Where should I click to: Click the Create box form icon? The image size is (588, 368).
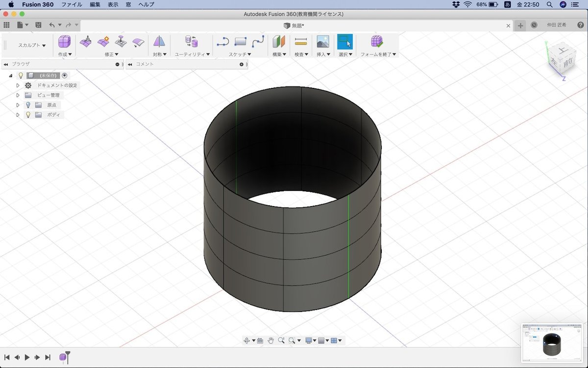click(x=64, y=42)
